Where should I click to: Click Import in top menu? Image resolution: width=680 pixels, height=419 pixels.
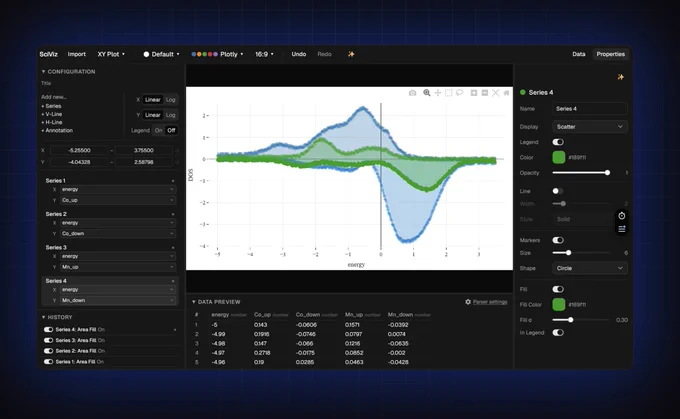click(76, 54)
